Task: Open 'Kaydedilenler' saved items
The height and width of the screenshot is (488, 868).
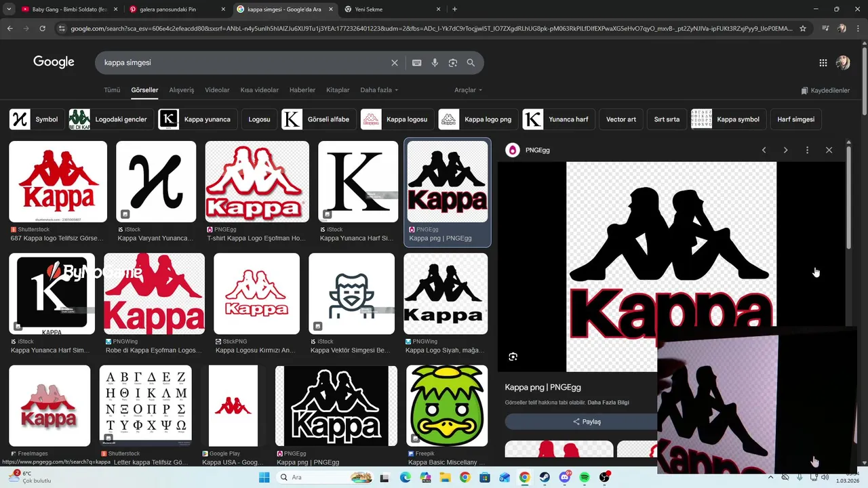Action: [x=825, y=90]
